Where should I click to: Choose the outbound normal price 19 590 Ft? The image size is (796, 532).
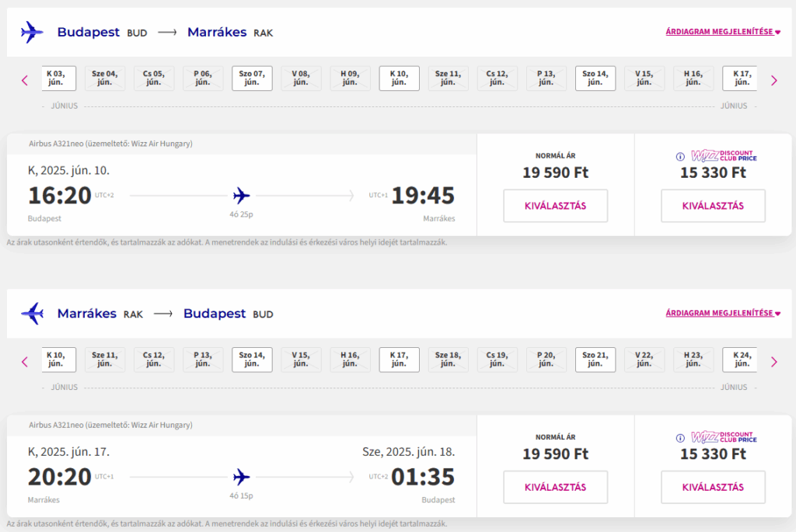555,206
